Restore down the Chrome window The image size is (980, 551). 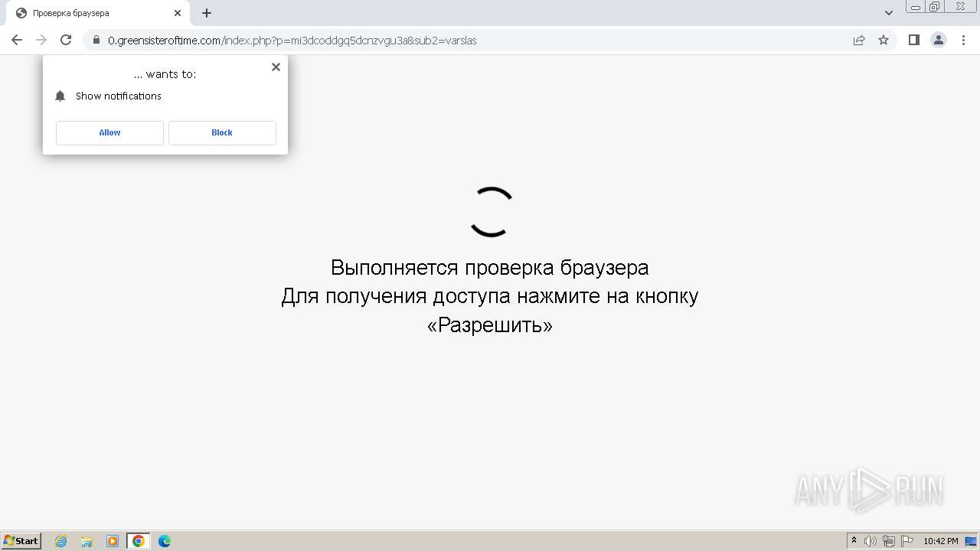935,7
